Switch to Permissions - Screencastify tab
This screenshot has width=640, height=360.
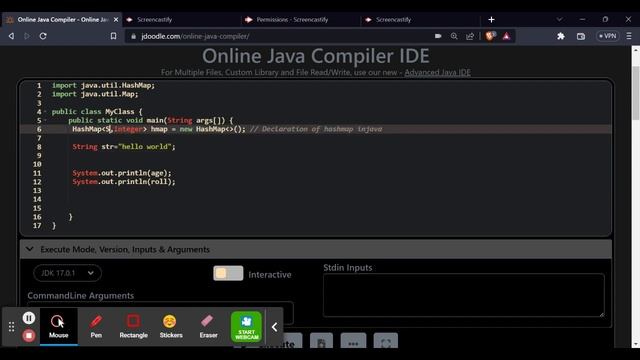pyautogui.click(x=300, y=20)
